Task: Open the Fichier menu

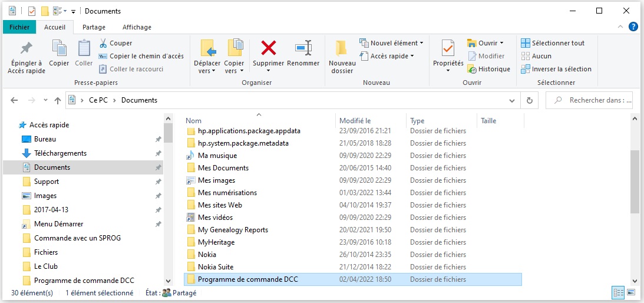Action: [x=19, y=27]
